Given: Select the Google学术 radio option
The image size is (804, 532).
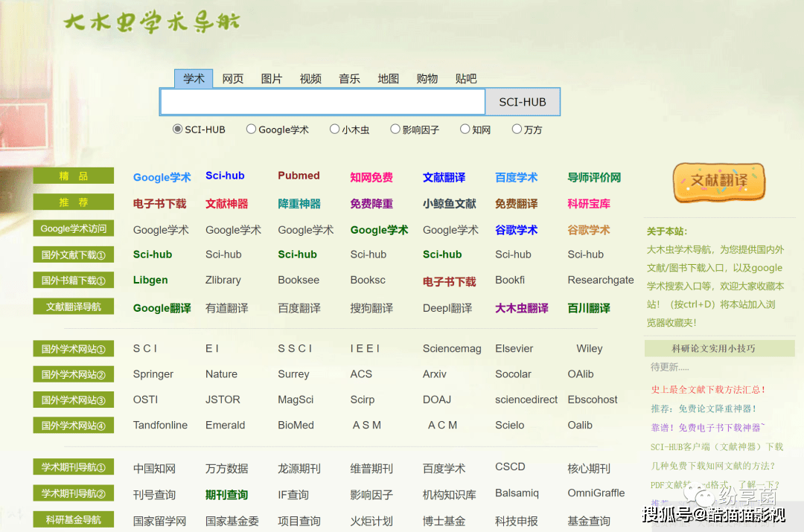Looking at the screenshot, I should (x=251, y=129).
